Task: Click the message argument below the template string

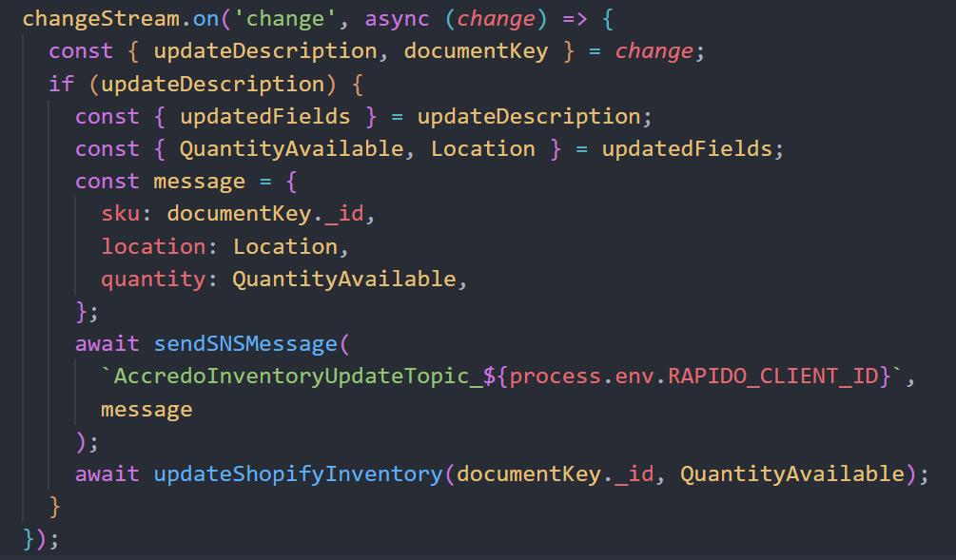Action: point(146,409)
